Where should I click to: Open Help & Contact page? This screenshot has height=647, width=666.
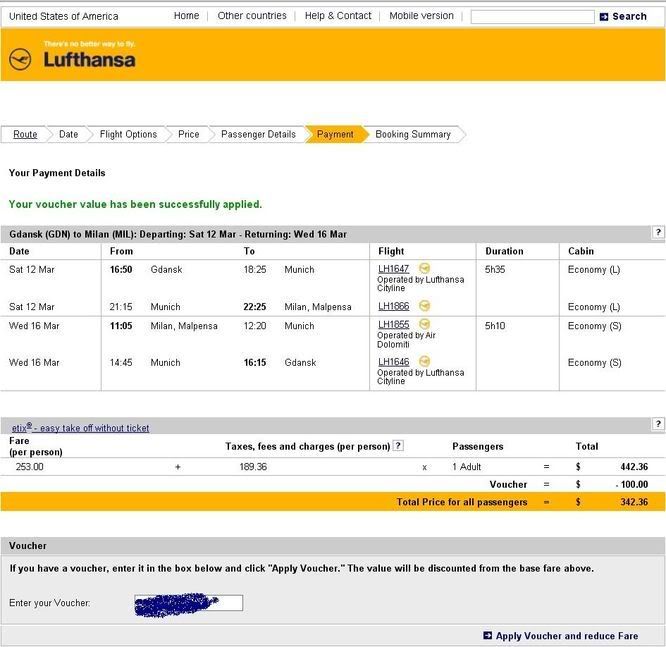coord(338,16)
